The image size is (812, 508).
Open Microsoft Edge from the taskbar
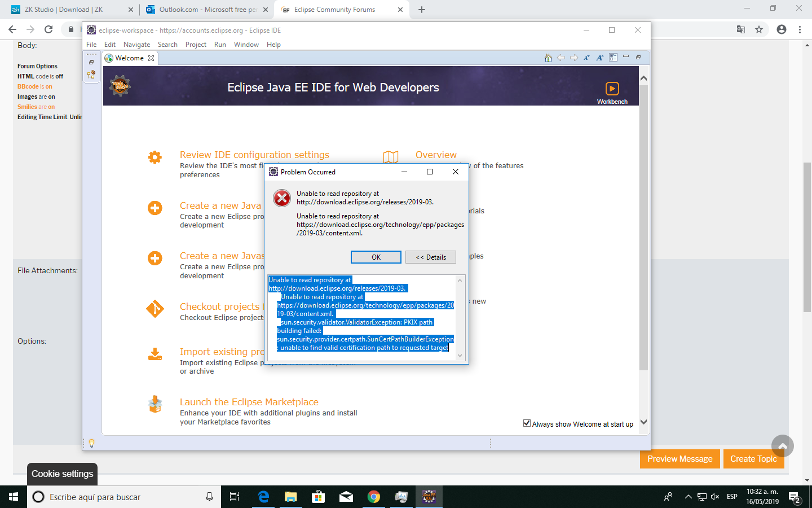pyautogui.click(x=263, y=497)
